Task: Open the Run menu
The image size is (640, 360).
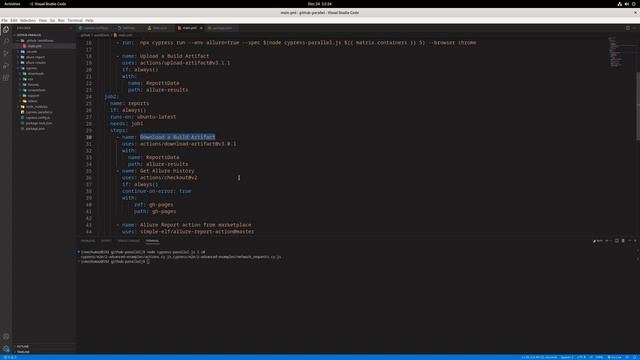Action: [61, 20]
